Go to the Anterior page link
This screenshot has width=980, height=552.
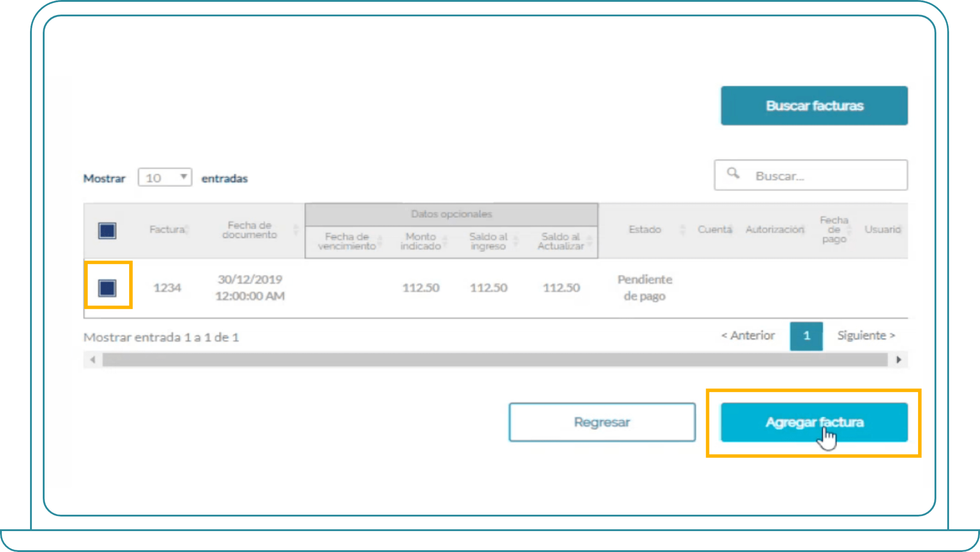748,336
